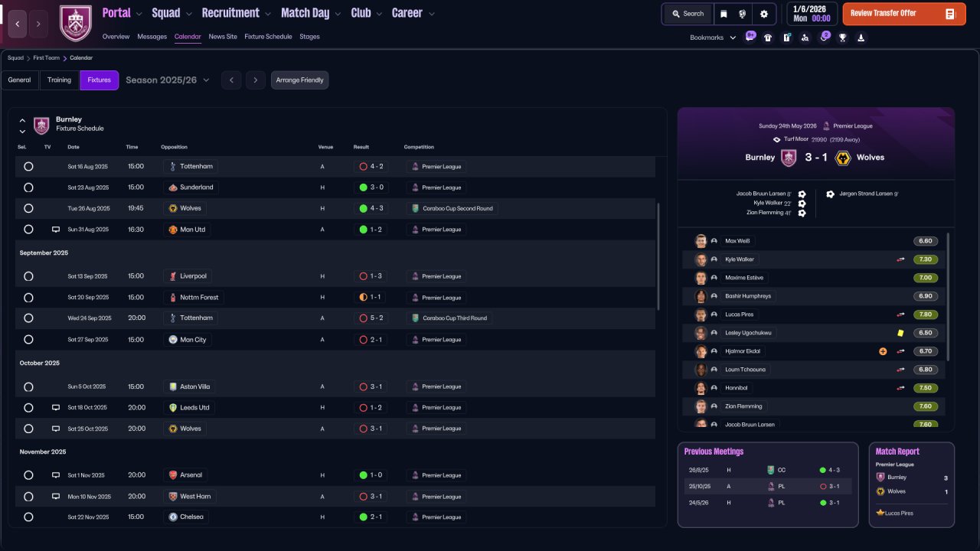Open the trophy bookmark icon
The width and height of the screenshot is (980, 551).
842,37
